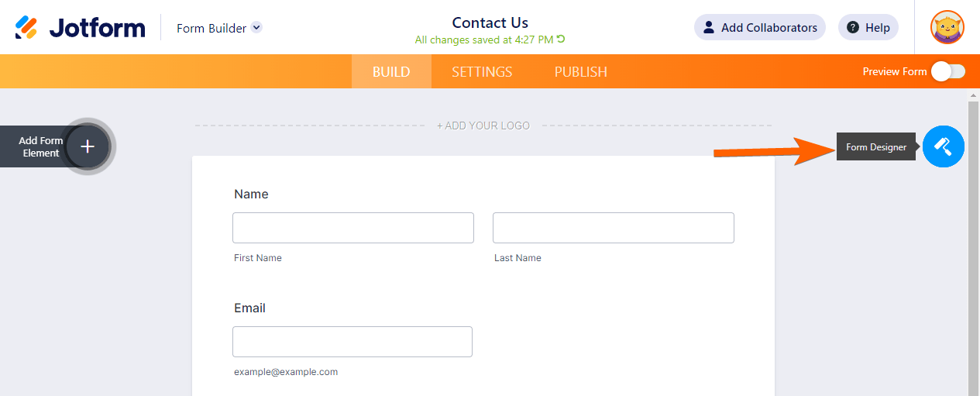The image size is (980, 396).
Task: Click the Email input field
Action: (352, 342)
